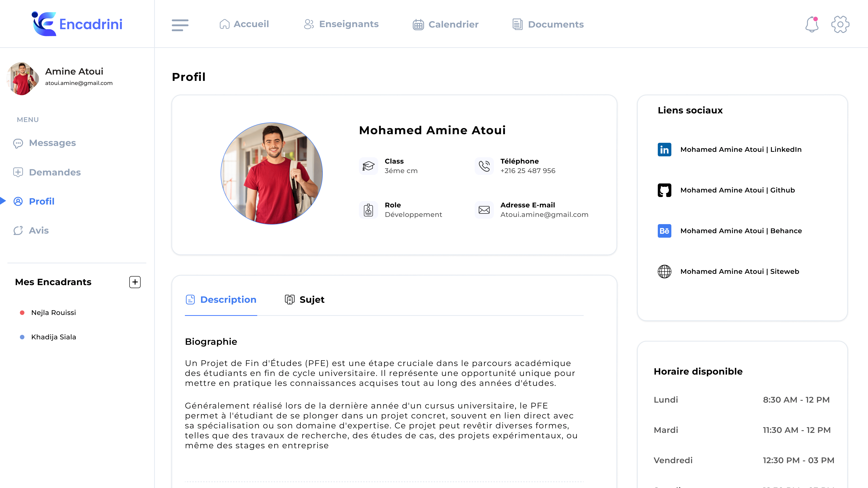This screenshot has width=868, height=488.
Task: Click the Class graduation cap icon
Action: 368,166
